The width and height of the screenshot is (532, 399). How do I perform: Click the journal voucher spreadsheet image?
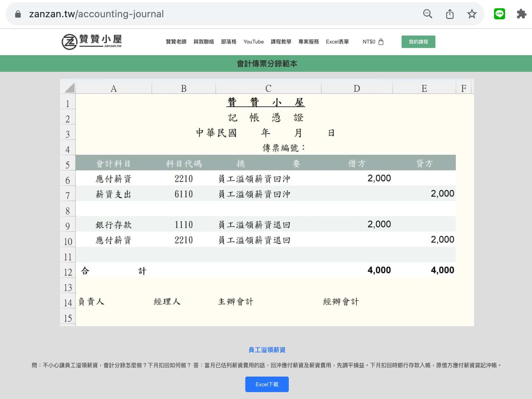coord(267,203)
